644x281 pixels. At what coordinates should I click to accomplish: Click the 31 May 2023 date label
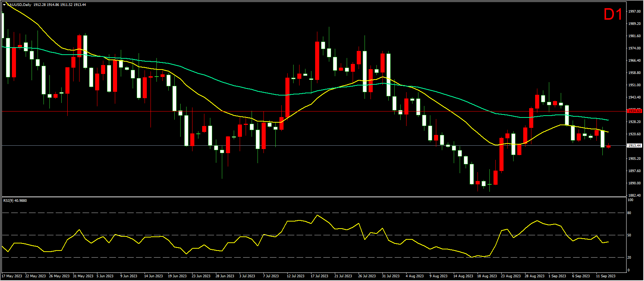tap(83, 276)
